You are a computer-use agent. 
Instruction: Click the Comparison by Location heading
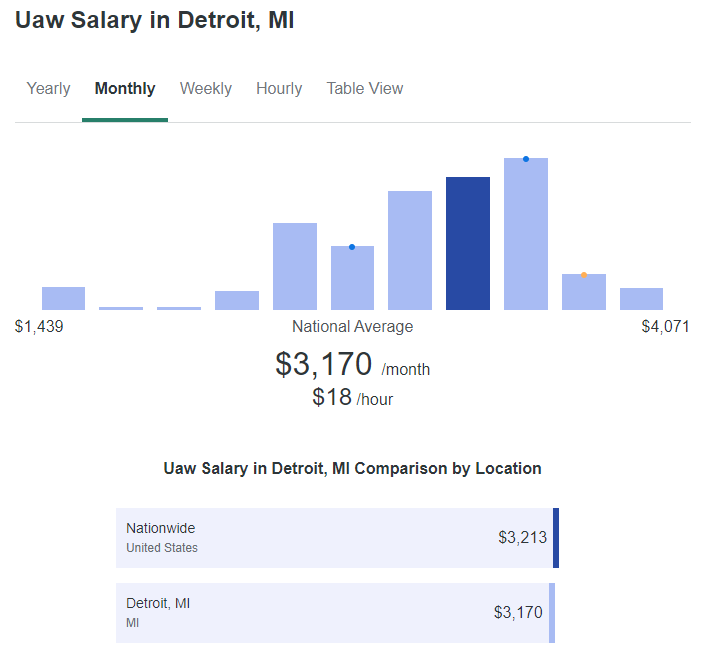coord(352,469)
